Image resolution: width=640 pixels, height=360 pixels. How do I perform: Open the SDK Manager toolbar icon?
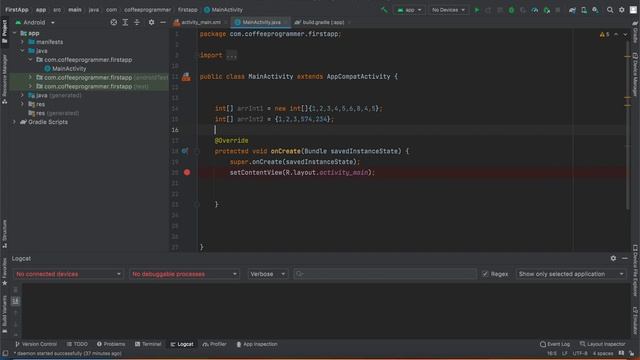point(596,10)
